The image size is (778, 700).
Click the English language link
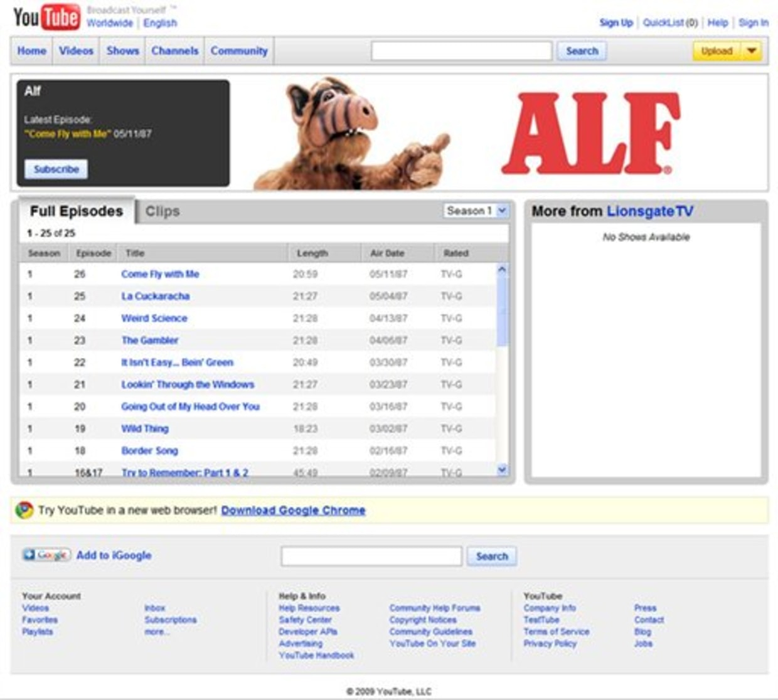tap(160, 23)
